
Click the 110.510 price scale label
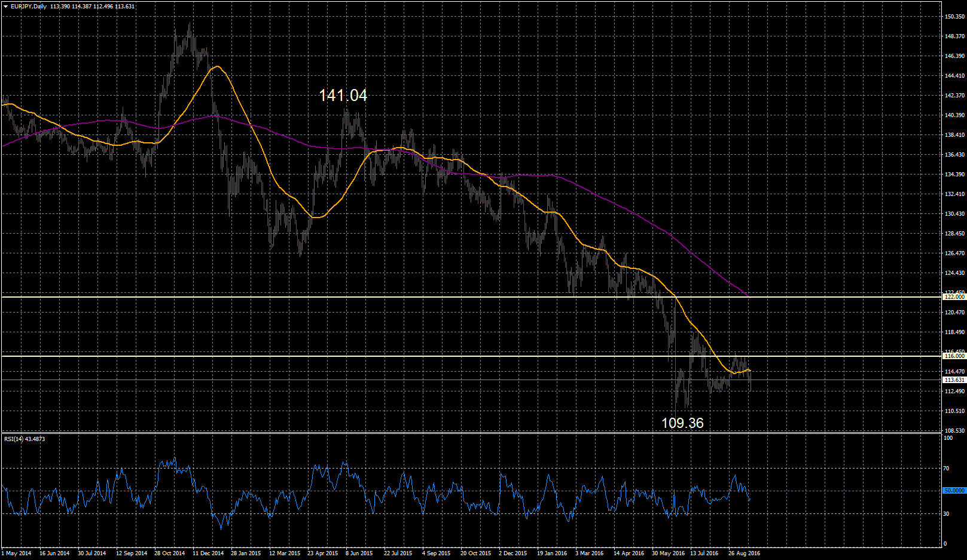pyautogui.click(x=954, y=411)
